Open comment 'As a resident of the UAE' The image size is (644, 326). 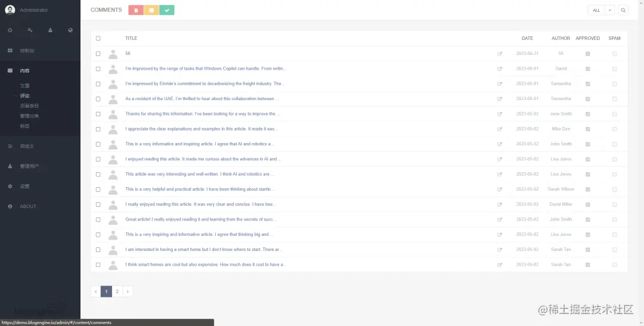click(202, 98)
